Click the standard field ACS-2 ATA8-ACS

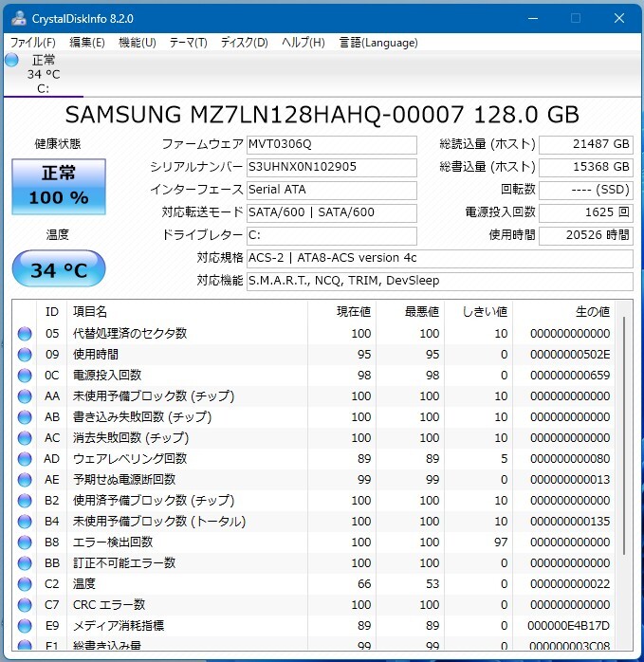pos(440,258)
